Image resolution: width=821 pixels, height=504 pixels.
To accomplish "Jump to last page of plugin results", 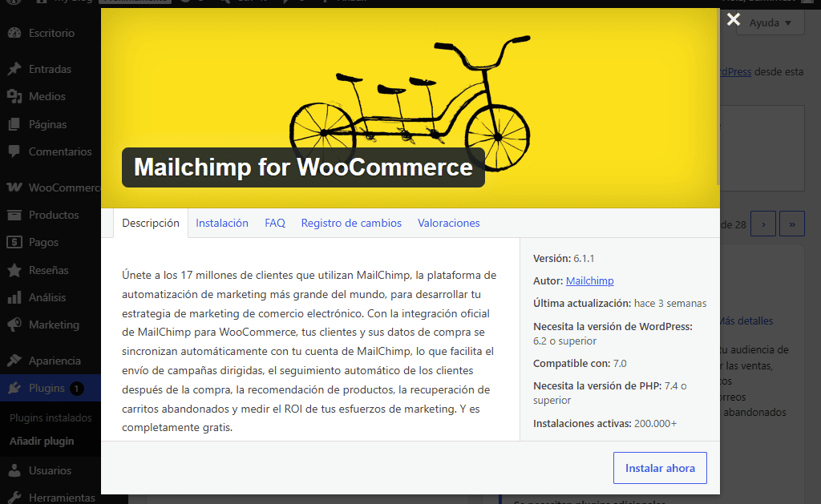I will 792,224.
